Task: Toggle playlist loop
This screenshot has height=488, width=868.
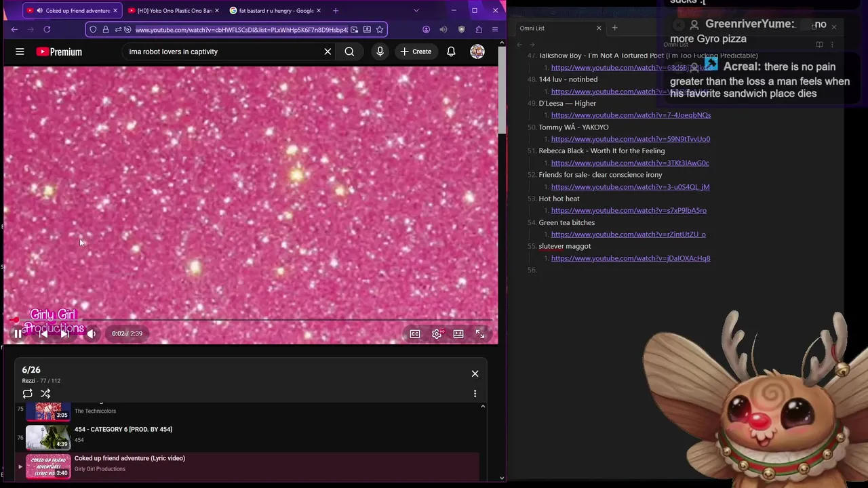Action: point(28,393)
